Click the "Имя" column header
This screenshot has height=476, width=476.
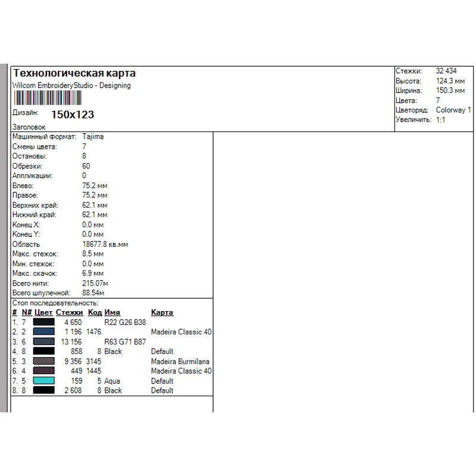click(112, 312)
